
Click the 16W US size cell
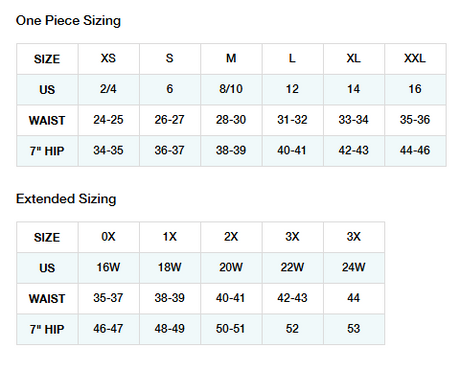pyautogui.click(x=109, y=268)
